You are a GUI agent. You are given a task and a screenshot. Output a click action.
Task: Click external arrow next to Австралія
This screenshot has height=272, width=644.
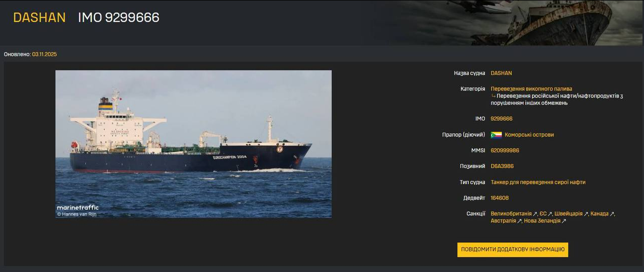(520, 221)
